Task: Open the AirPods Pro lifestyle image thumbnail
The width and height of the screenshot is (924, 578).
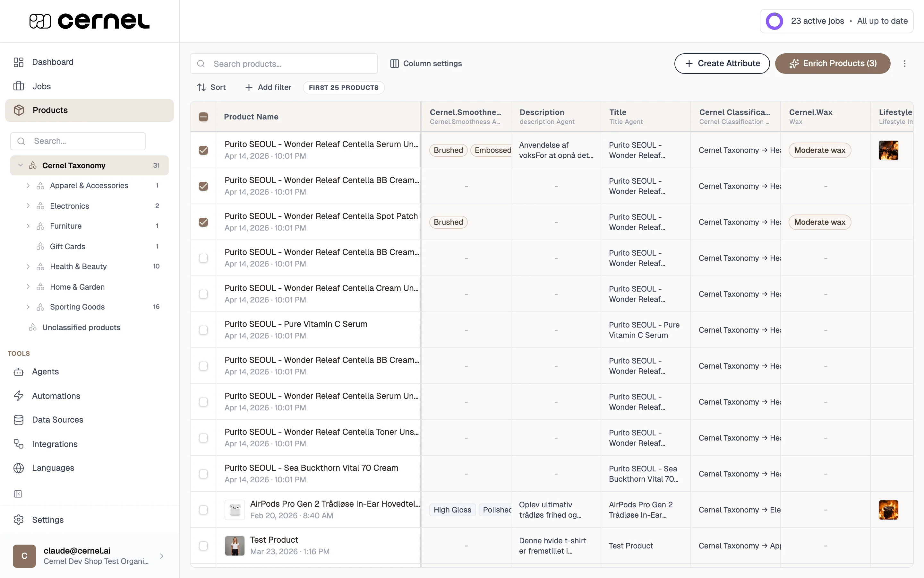Action: (888, 510)
